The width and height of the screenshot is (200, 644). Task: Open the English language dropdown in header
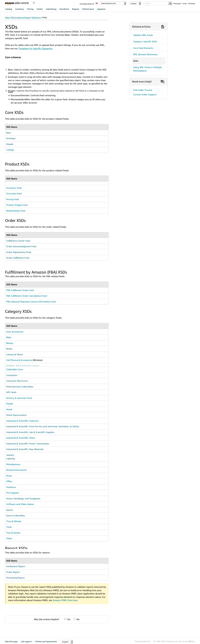coord(135,4)
